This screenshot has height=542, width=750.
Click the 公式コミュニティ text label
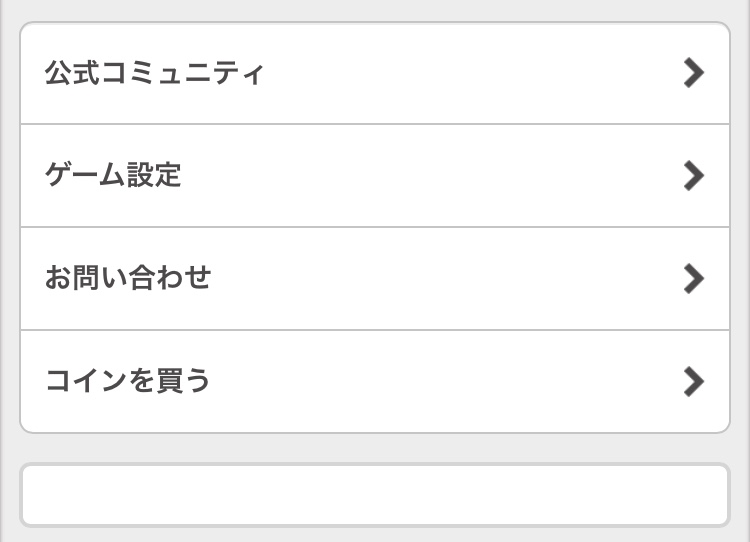pyautogui.click(x=154, y=74)
